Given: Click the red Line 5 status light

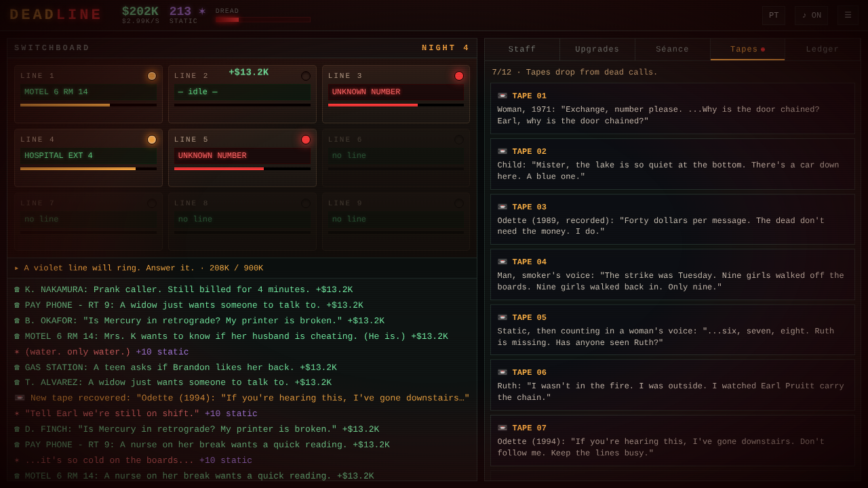Looking at the screenshot, I should coord(306,140).
